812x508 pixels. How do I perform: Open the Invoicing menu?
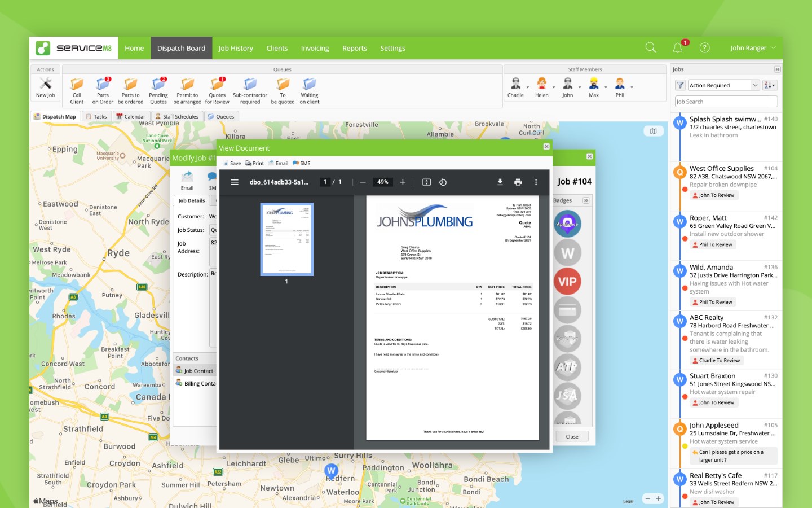(315, 48)
